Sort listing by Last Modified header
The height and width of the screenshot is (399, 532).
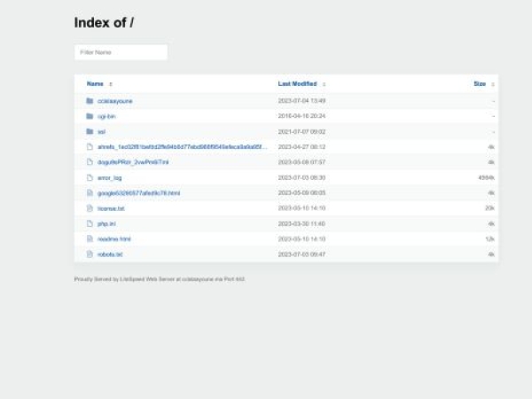click(x=297, y=84)
